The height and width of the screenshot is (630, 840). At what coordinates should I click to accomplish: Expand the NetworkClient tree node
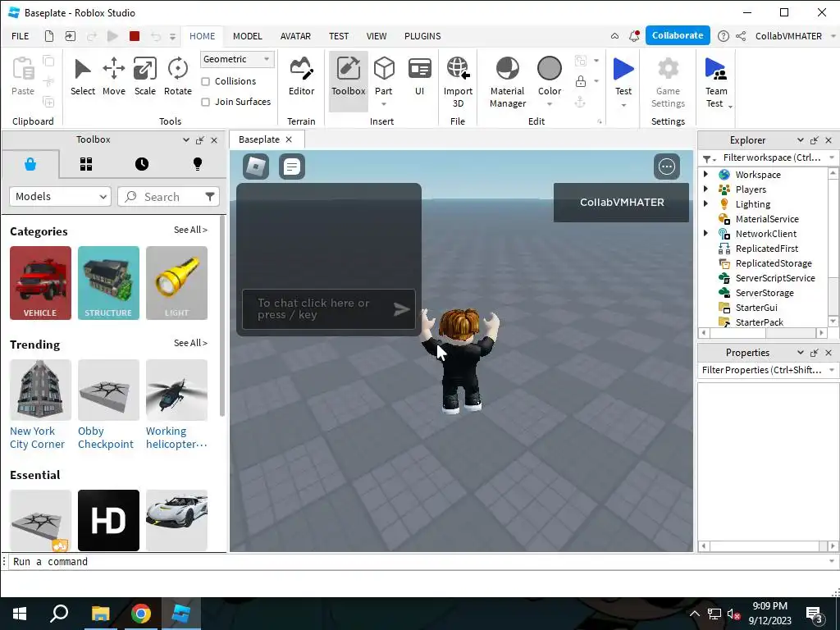(x=706, y=233)
